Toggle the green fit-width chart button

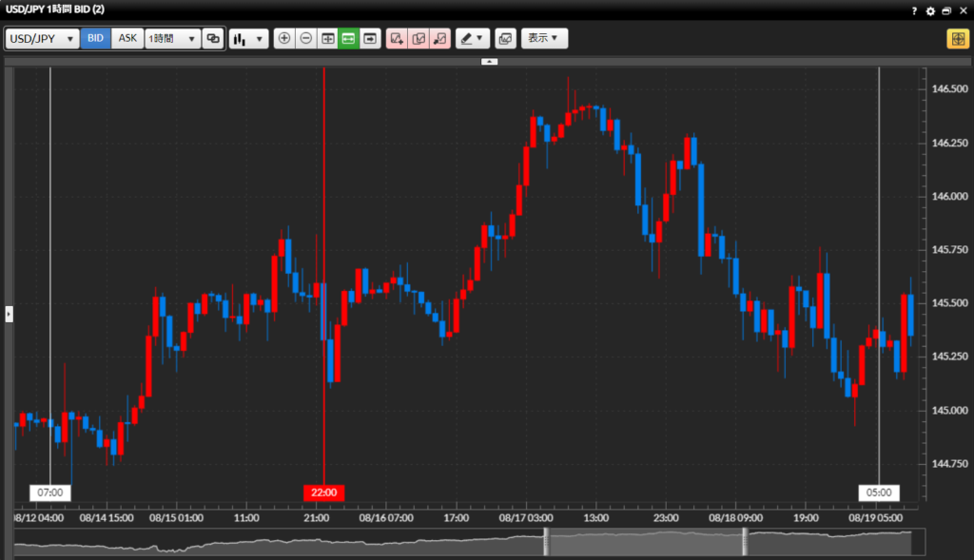coord(348,39)
